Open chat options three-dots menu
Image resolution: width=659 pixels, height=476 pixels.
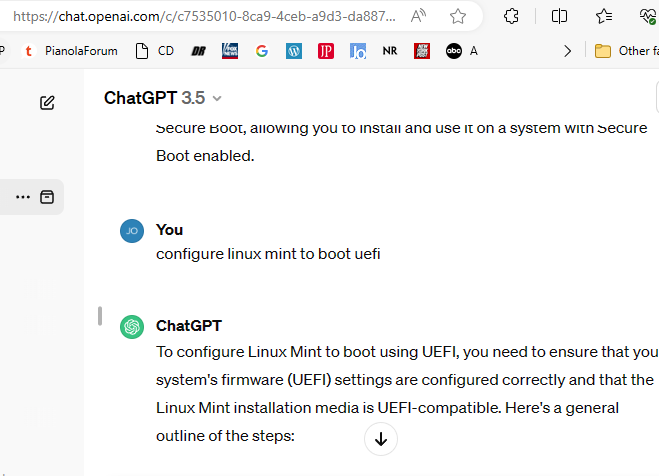coord(23,197)
